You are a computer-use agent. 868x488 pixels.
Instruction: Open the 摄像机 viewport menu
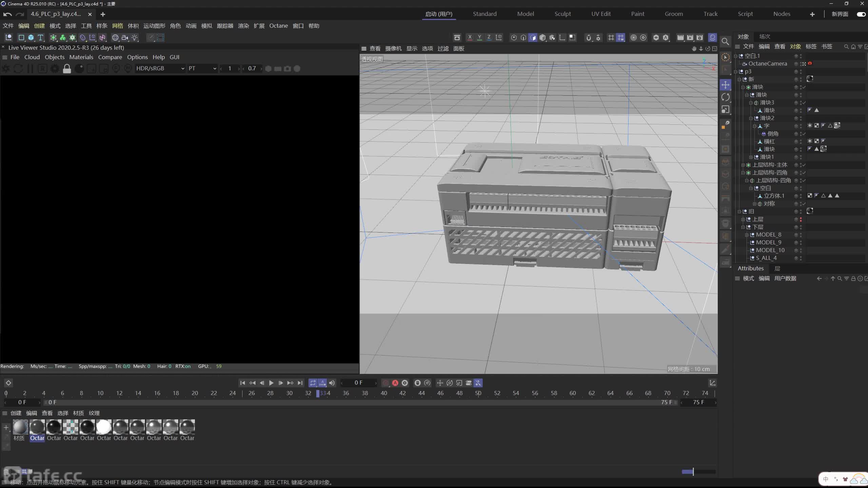393,48
